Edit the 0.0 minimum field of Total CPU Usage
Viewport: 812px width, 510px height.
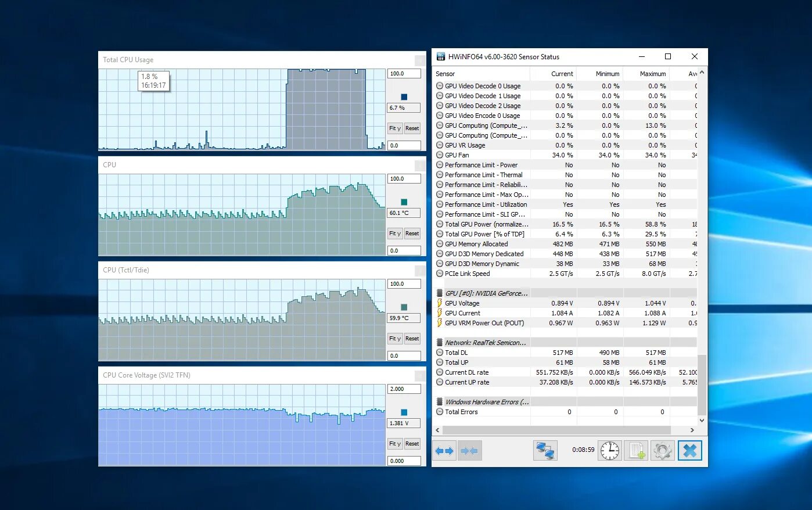point(404,146)
